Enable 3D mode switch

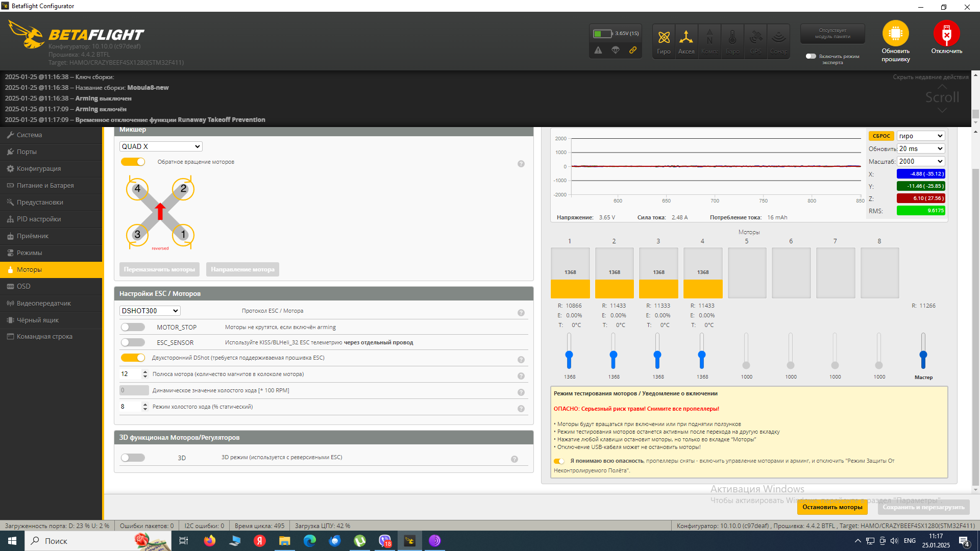point(133,458)
